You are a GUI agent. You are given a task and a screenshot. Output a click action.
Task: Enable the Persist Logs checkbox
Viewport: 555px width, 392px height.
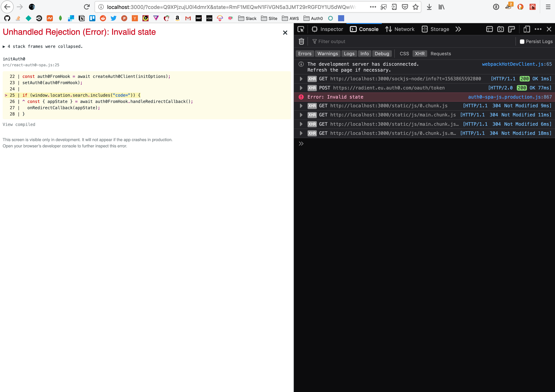pyautogui.click(x=522, y=41)
